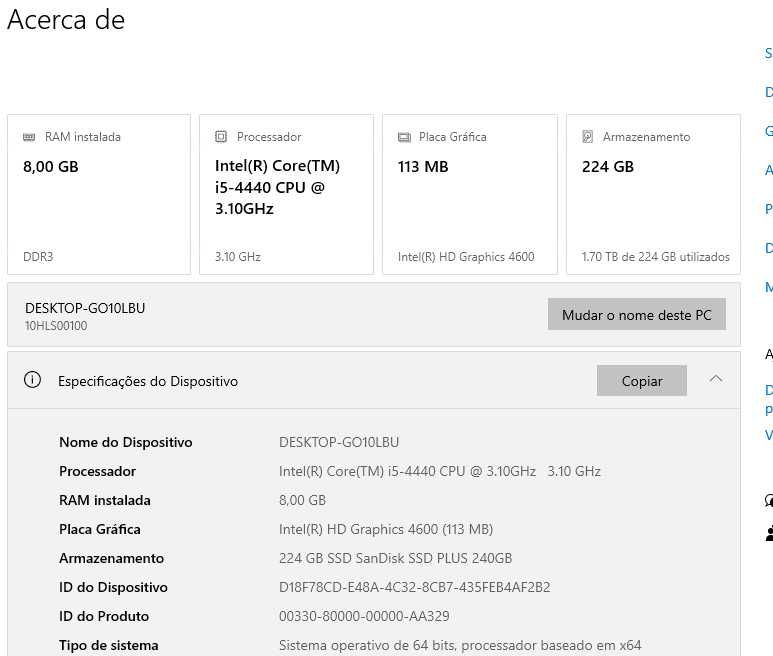
Task: Collapse the Especificações do Dispositivo section chevron
Action: (716, 379)
